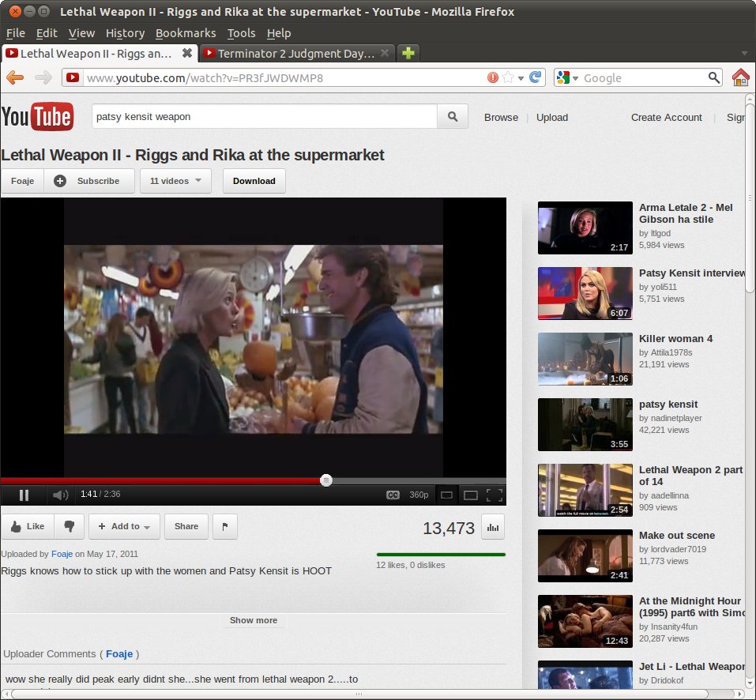Open the Killer woman 4 thumbnail
The height and width of the screenshot is (700, 756).
[x=585, y=359]
